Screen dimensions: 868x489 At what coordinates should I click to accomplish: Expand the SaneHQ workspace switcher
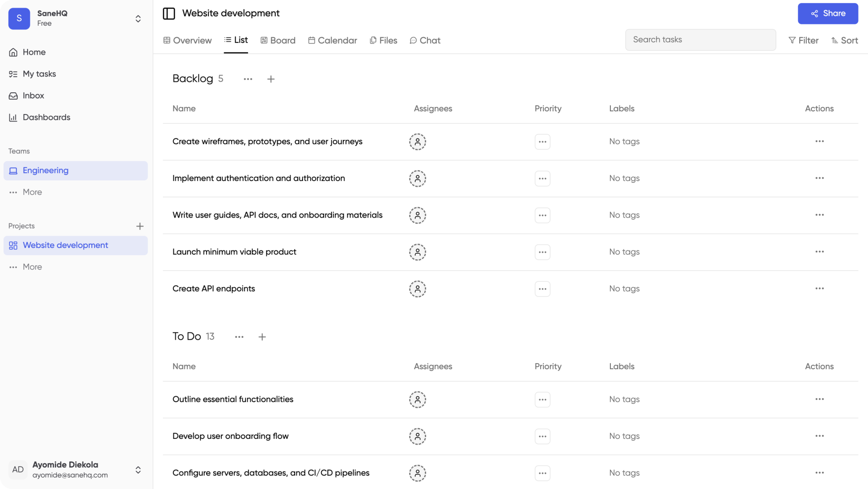[x=138, y=19]
